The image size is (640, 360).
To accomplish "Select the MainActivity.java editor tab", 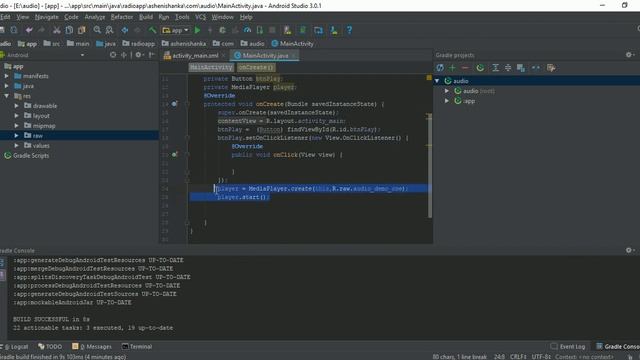I will [x=265, y=56].
